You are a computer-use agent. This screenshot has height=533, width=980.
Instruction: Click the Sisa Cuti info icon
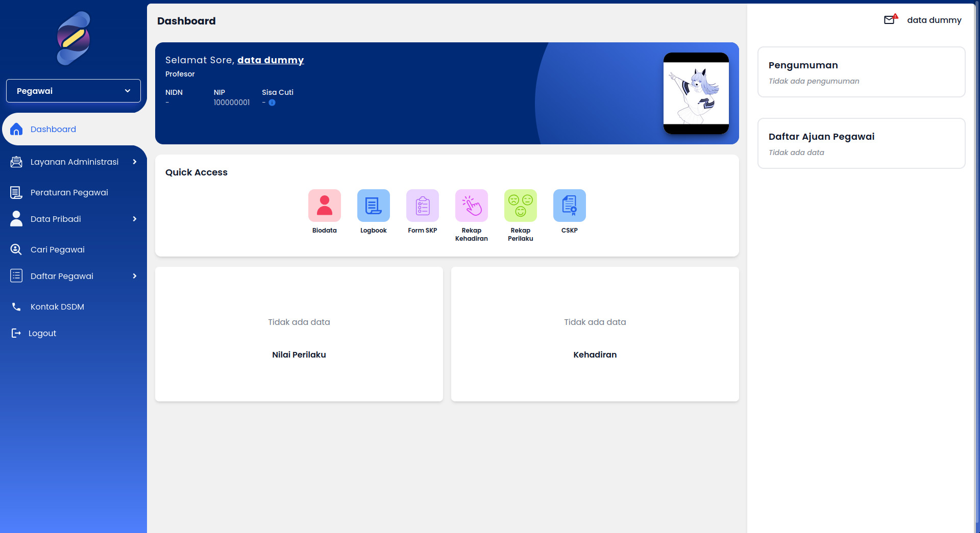tap(272, 103)
